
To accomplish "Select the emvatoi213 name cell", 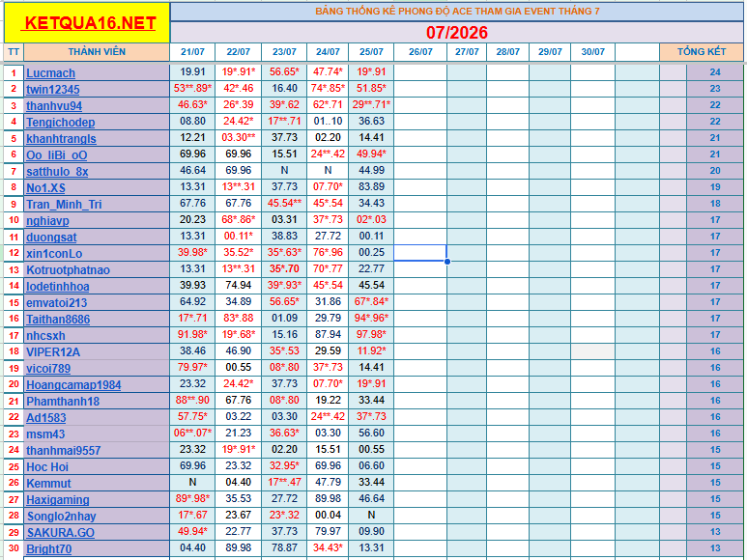I will click(x=97, y=302).
